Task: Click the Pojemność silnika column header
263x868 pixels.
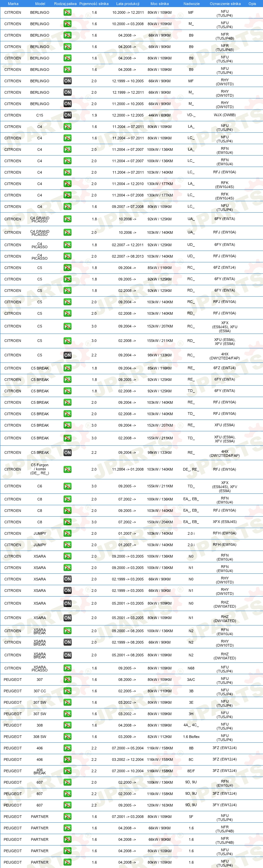Action: pyautogui.click(x=94, y=4)
